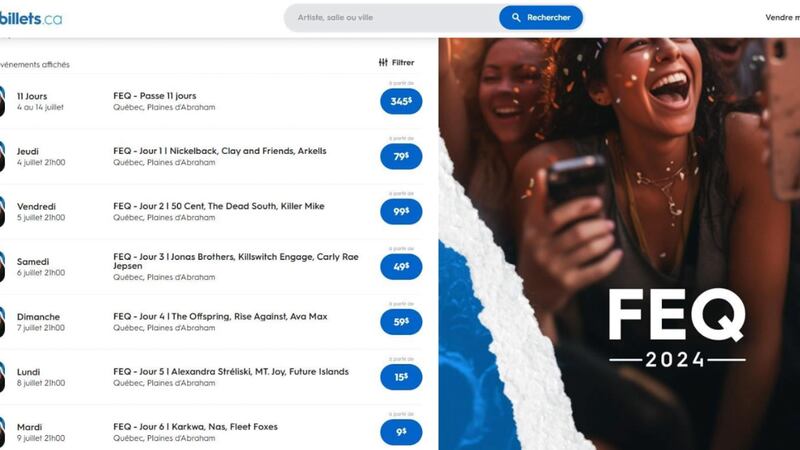This screenshot has width=800, height=450.
Task: Click the event icon beside Lundi 8 juillet
Action: (2, 377)
